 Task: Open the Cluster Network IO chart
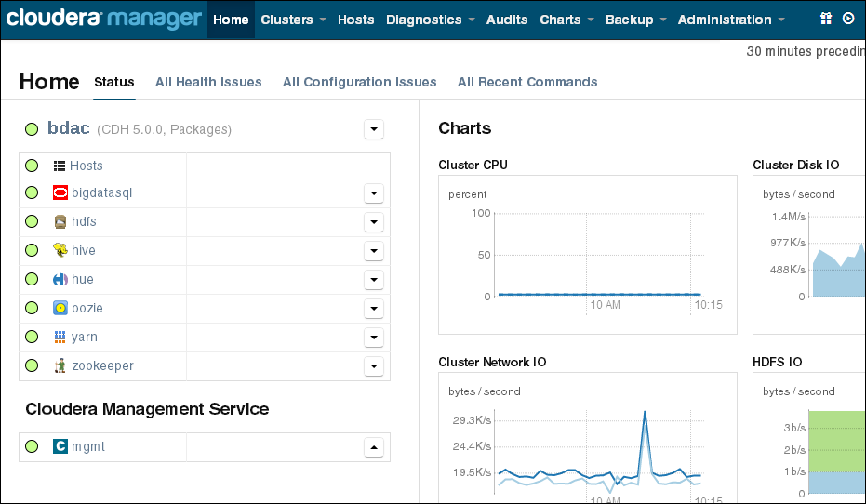pyautogui.click(x=588, y=437)
